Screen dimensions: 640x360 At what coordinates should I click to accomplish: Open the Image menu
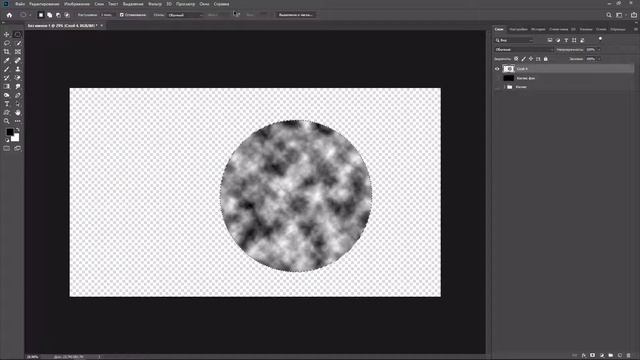pos(77,4)
